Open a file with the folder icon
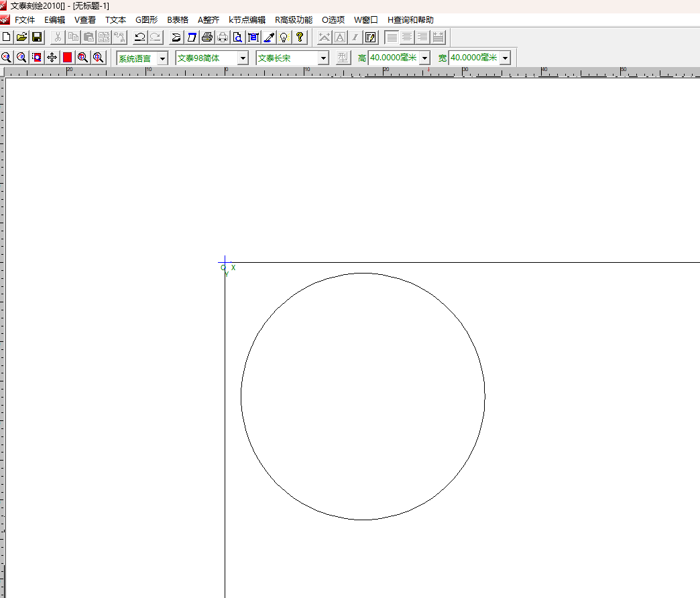This screenshot has width=700, height=598. 21,37
